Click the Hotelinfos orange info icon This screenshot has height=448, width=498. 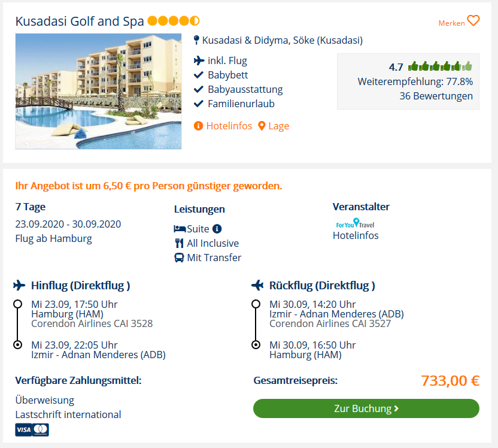(x=198, y=126)
